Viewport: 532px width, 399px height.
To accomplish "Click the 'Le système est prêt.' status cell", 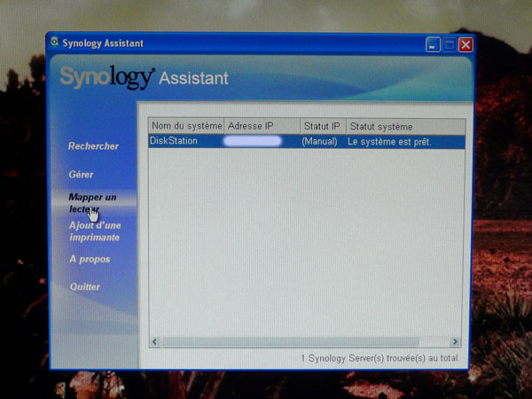I will [389, 141].
